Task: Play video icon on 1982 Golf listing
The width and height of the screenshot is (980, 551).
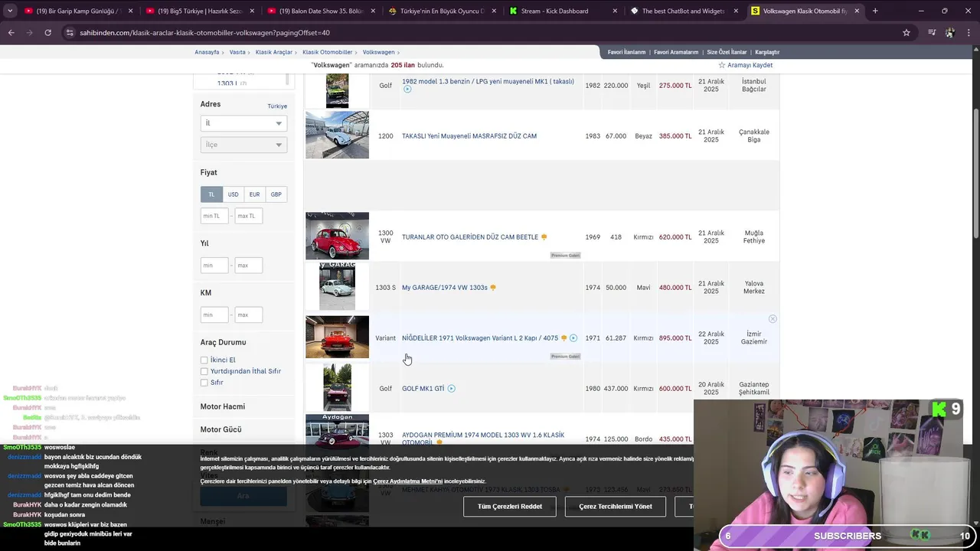Action: (x=407, y=90)
